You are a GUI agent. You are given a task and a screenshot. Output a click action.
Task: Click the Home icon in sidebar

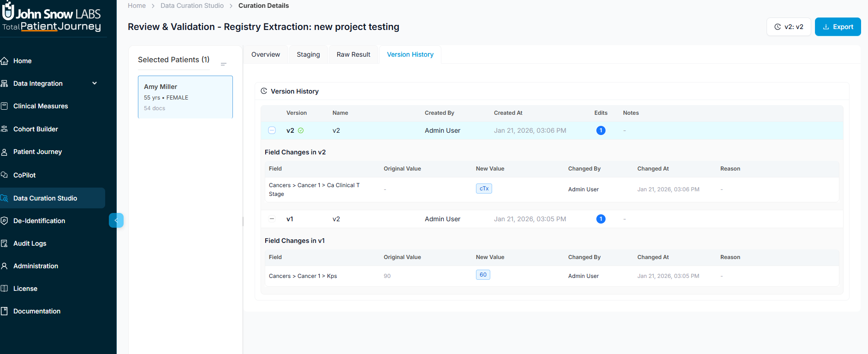click(5, 61)
